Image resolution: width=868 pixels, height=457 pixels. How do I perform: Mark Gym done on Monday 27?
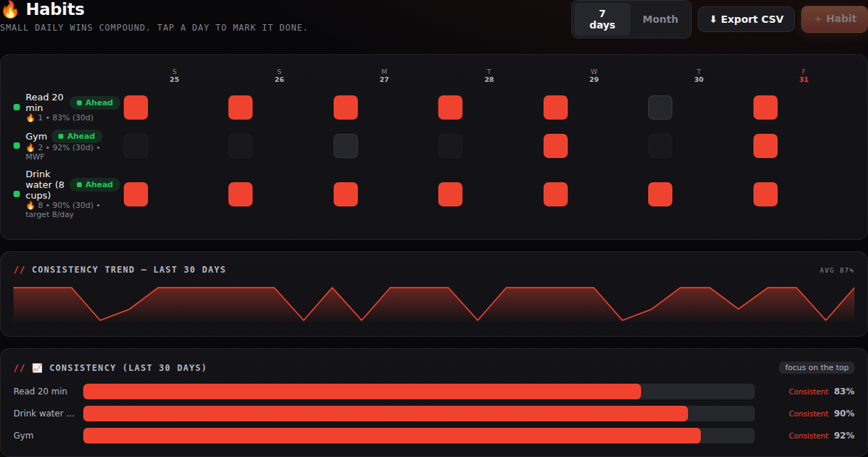(346, 146)
